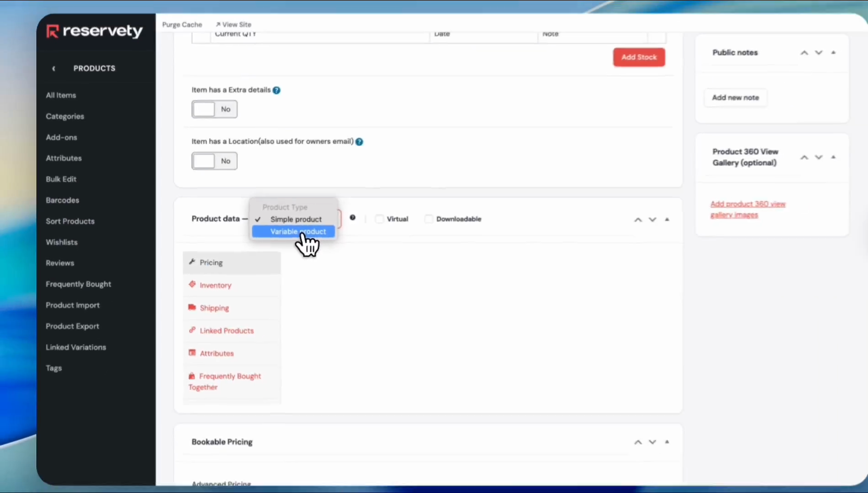Click the Reservety logo icon
Image resolution: width=868 pixels, height=493 pixels.
click(x=53, y=31)
